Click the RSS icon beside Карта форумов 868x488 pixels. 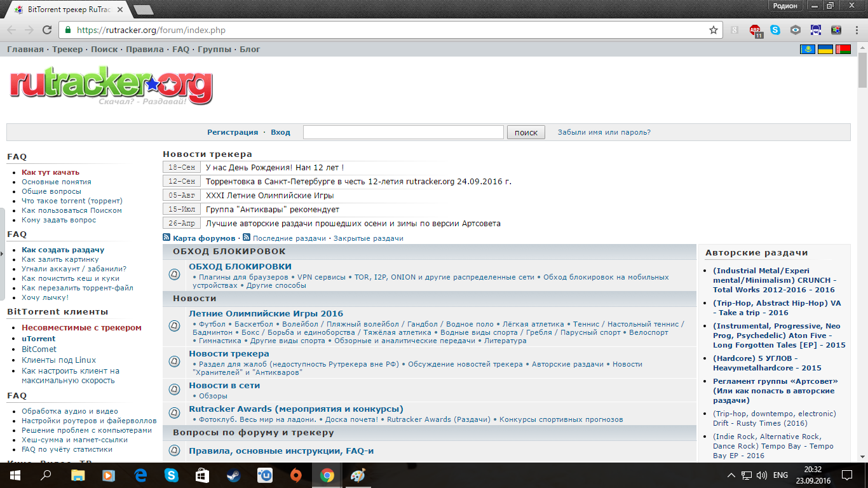pos(166,238)
